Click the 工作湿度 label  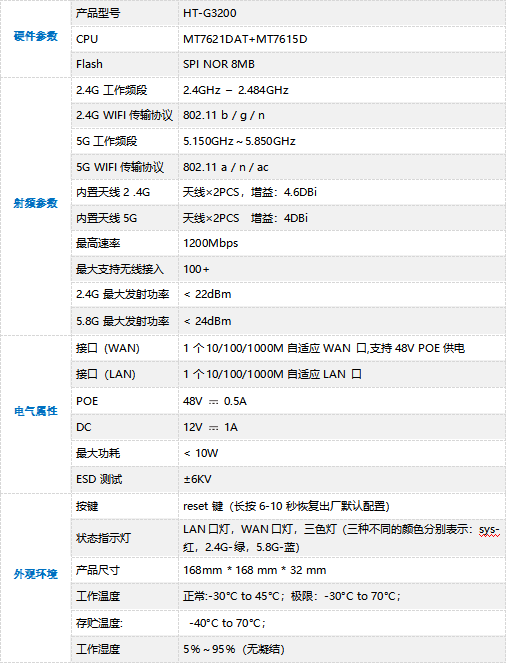(98, 649)
